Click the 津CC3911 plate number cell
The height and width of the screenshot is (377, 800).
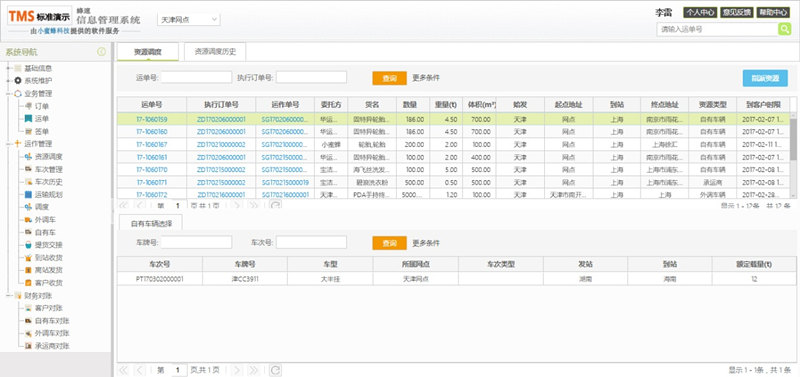pos(244,279)
